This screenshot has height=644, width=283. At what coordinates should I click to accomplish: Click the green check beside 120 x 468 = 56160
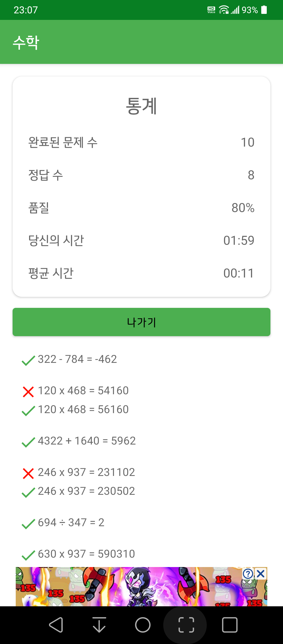28,411
